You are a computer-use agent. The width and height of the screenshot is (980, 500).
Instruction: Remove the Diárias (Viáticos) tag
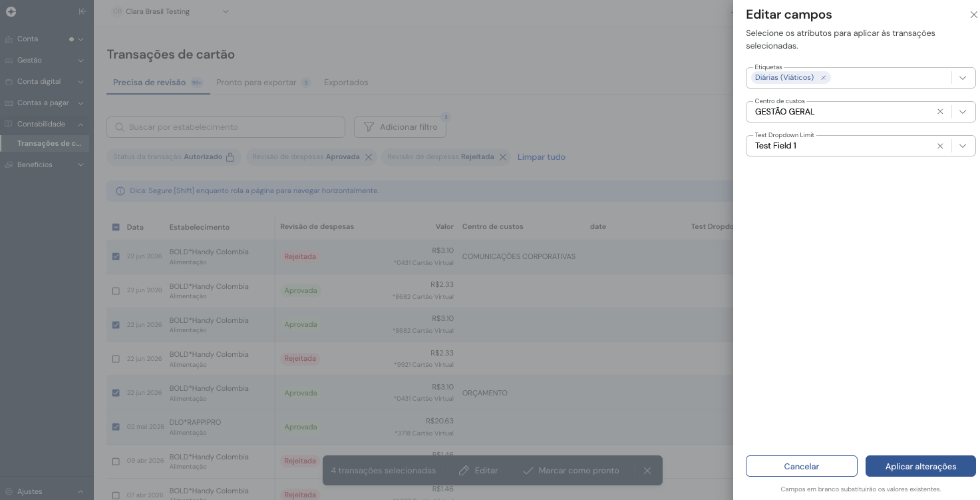pyautogui.click(x=823, y=78)
